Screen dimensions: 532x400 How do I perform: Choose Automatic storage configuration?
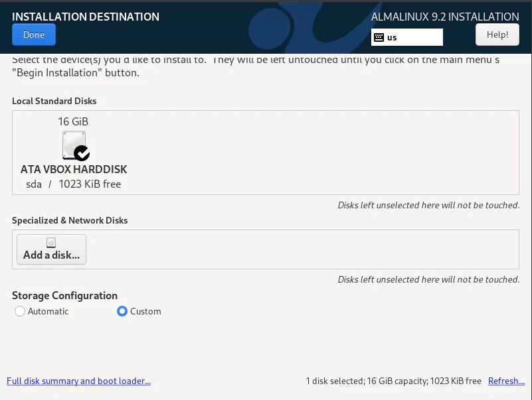(41, 311)
